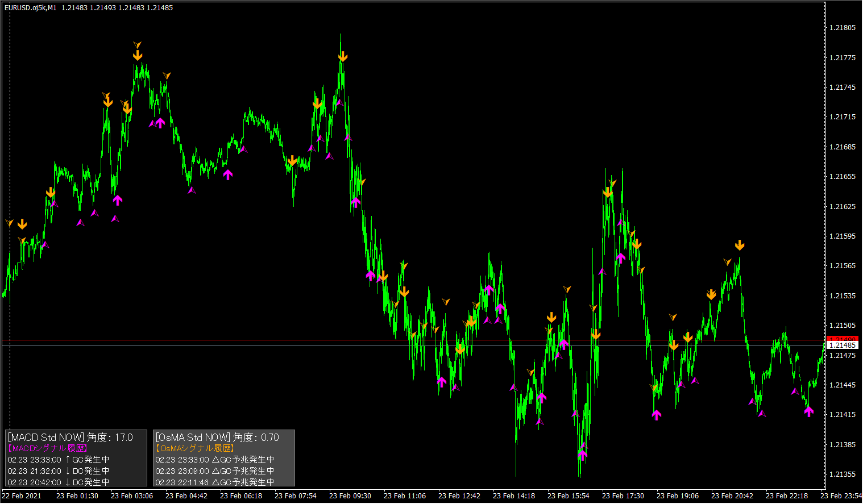Click the 23 Feb 01:30 time label
Viewport: 863px width, 504px height.
[77, 496]
